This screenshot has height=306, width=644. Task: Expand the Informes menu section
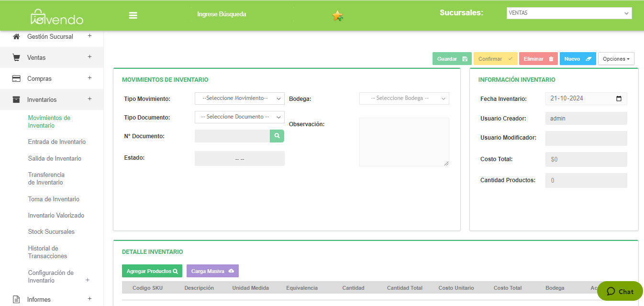coord(89,299)
